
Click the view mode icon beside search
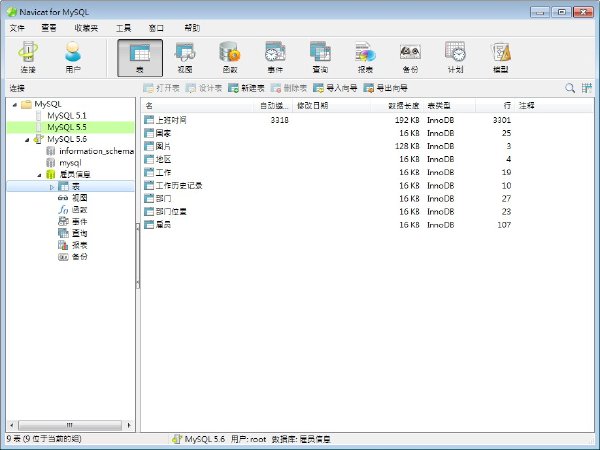coord(587,88)
